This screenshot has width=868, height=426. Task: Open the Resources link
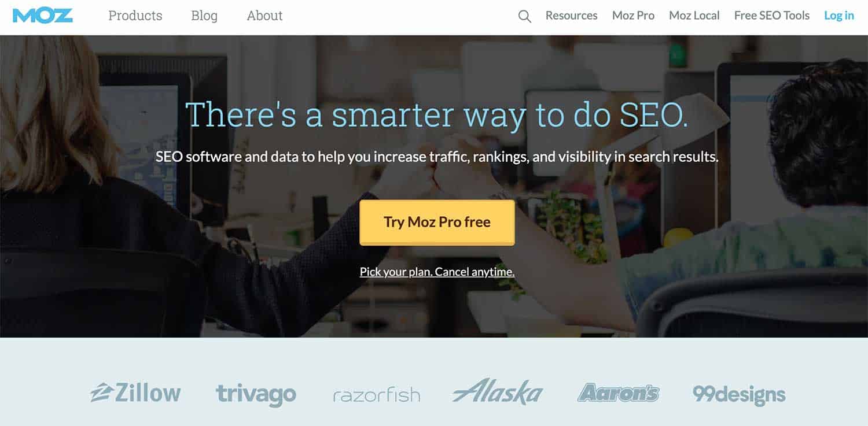point(571,16)
